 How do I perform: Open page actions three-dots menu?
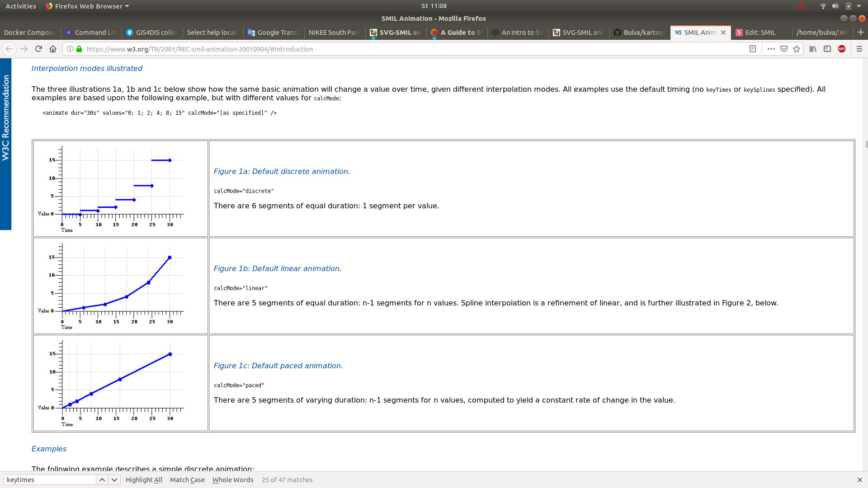771,49
